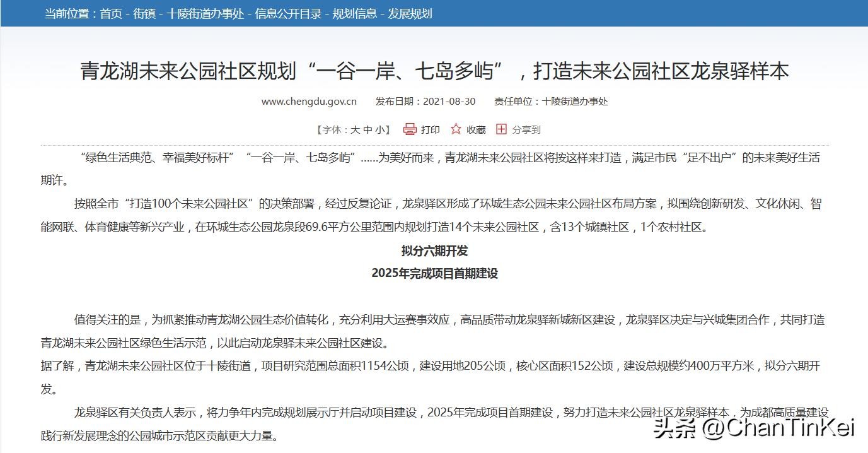Image resolution: width=868 pixels, height=453 pixels.
Task: Open 街镇 in the breadcrumb
Action: 144,13
